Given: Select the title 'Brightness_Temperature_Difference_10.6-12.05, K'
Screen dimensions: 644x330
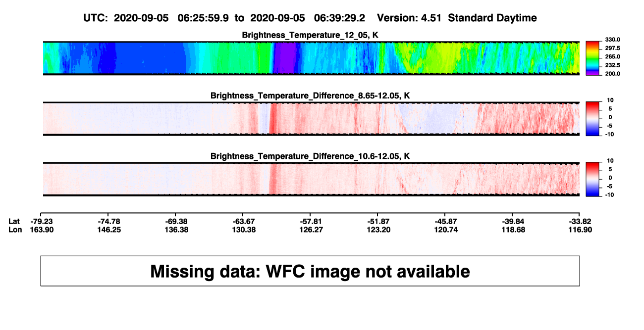Looking at the screenshot, I should (x=310, y=156).
